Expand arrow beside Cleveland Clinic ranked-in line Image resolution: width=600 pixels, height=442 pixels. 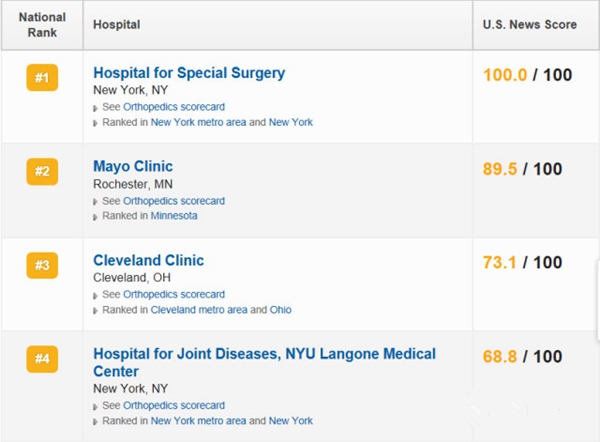pyautogui.click(x=96, y=311)
